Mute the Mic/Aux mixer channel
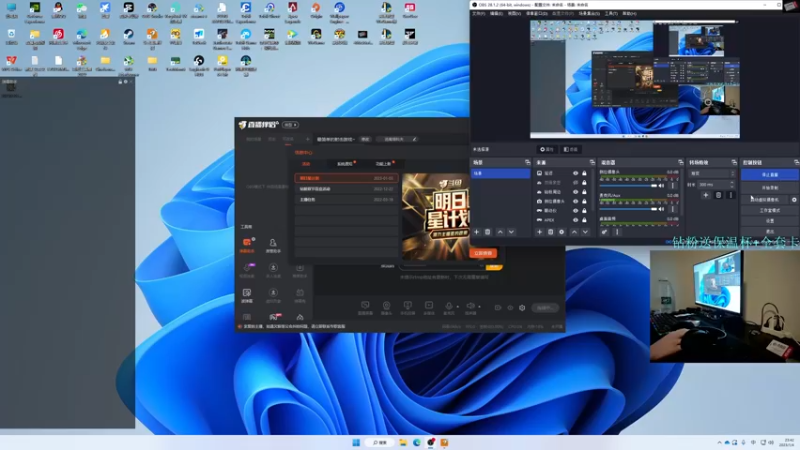Screen dimensions: 800x450 coord(662,209)
